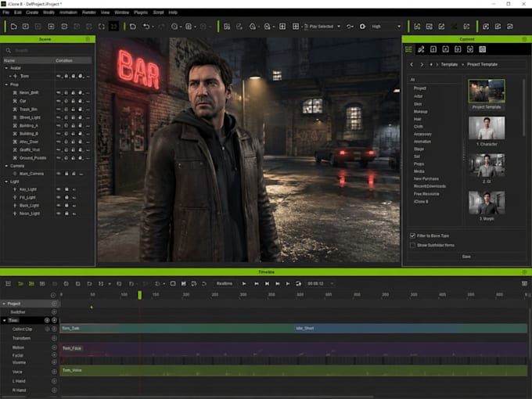Click the Save button in Content panel
Viewport: 532px width, 399px height.
pyautogui.click(x=466, y=257)
